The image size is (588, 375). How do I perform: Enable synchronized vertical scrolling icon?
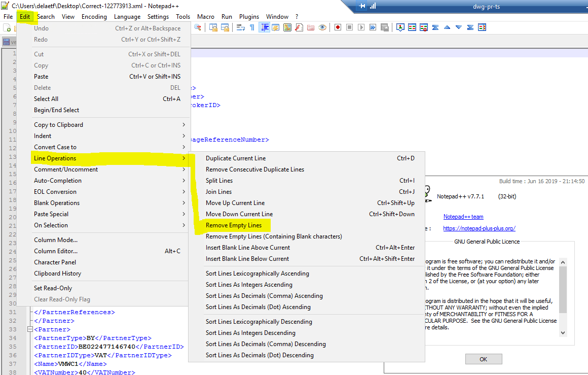coord(213,27)
